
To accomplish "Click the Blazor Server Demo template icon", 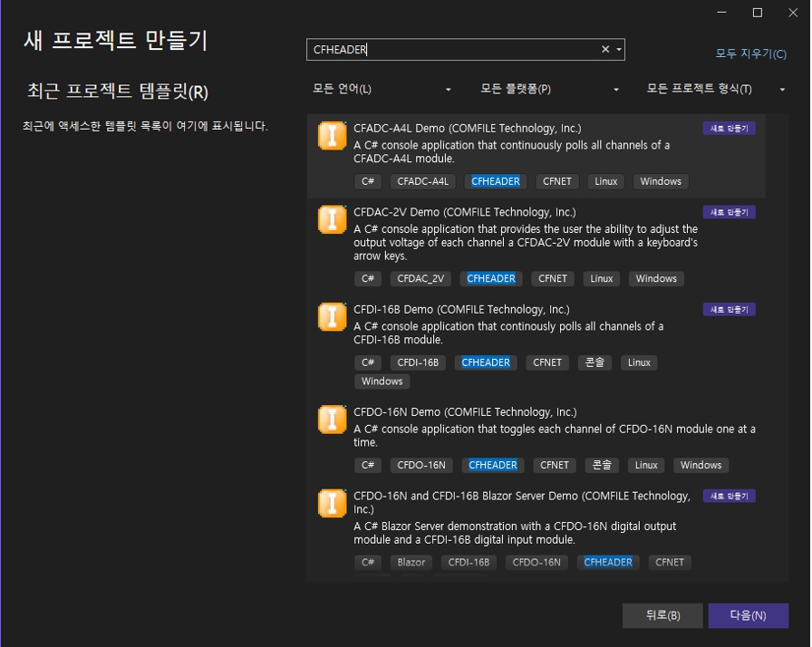I will tap(333, 504).
